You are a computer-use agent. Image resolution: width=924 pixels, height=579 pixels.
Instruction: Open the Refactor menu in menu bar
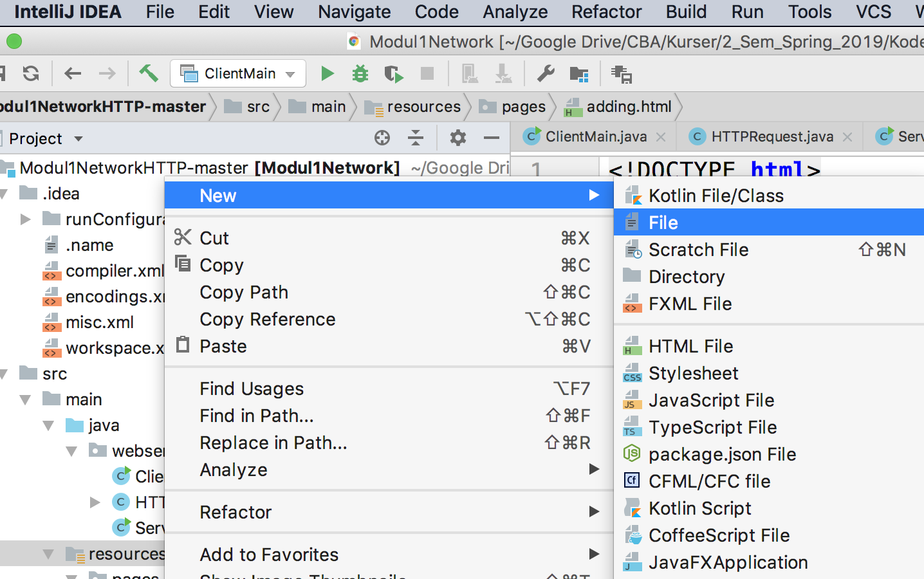(x=607, y=12)
